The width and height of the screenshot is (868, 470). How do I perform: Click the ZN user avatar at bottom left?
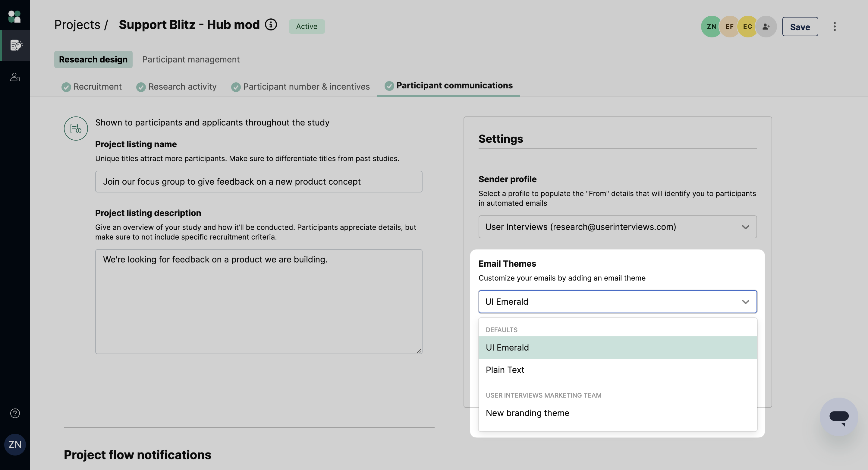click(x=15, y=444)
